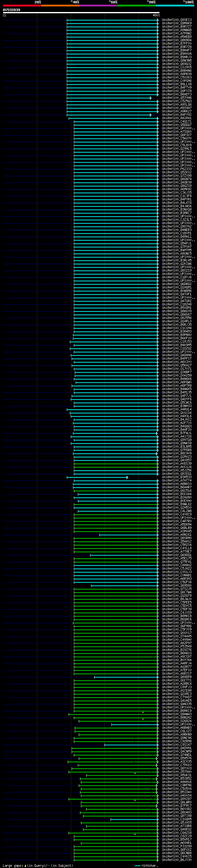Click the short alignment bar in the Q570H6 row
This screenshot has width=197, height=868.
coord(109,98)
